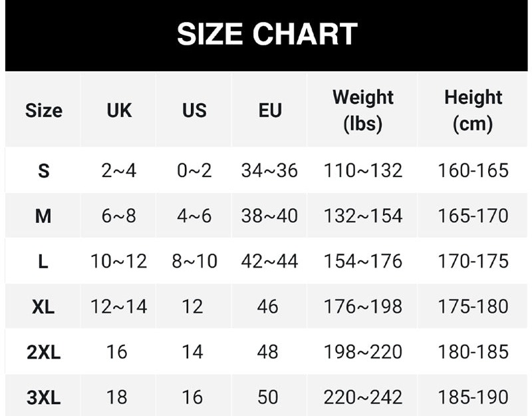This screenshot has height=416, width=532.
Task: Click the UK column header
Action: [119, 110]
